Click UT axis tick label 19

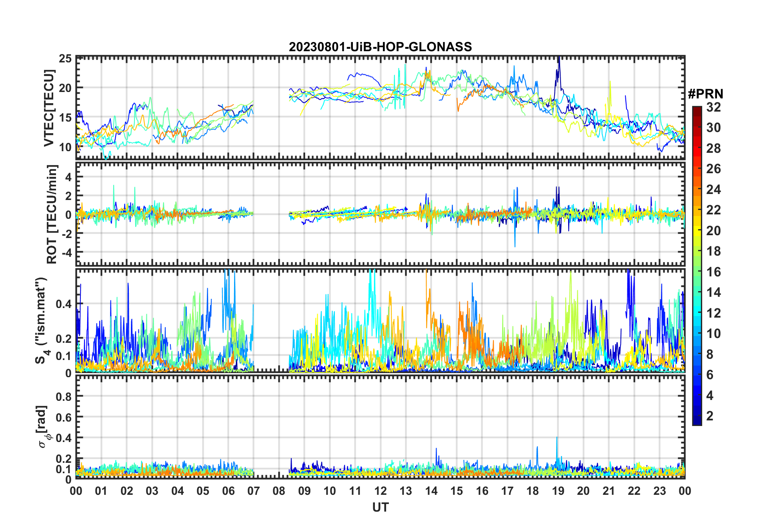[558, 491]
